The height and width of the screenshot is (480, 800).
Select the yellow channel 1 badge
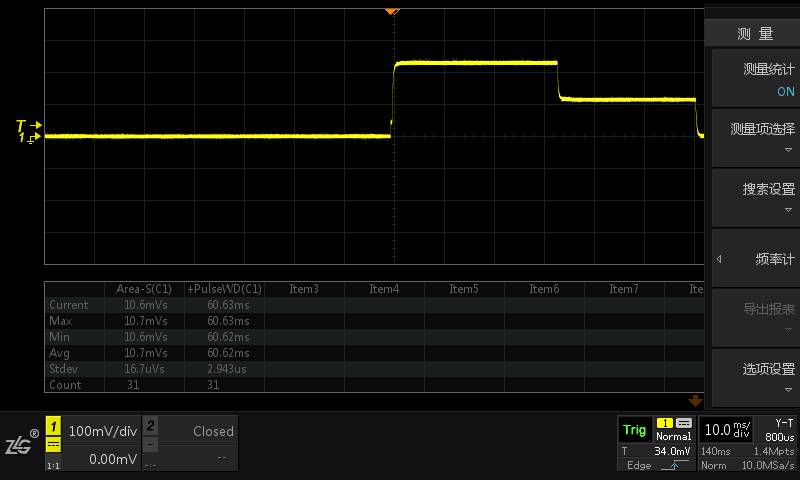coord(54,425)
